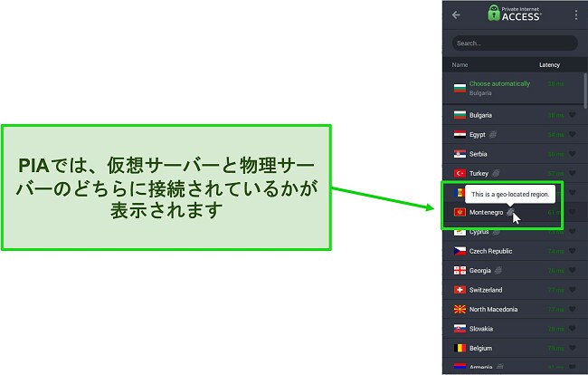
Task: Favorite North Macedonia with heart icon
Action: (x=573, y=309)
